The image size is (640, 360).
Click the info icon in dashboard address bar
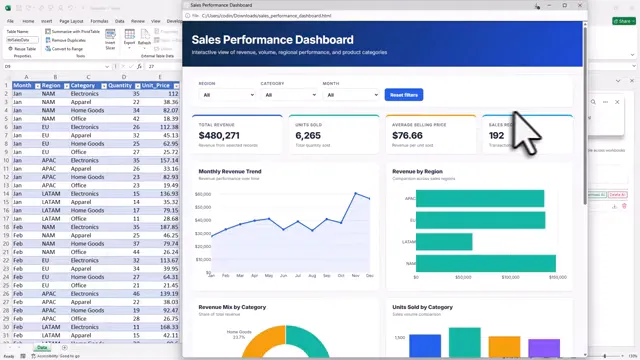[x=188, y=16]
